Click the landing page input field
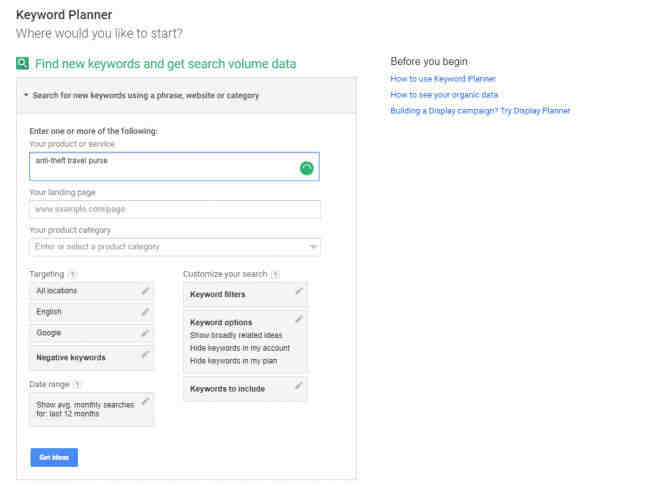The height and width of the screenshot is (484, 650). coord(174,209)
